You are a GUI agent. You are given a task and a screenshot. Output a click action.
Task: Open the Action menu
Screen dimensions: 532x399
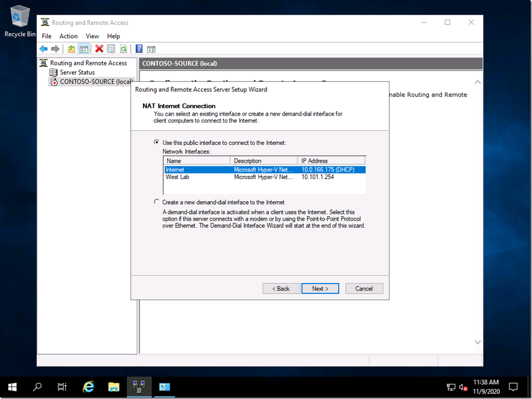tap(68, 36)
